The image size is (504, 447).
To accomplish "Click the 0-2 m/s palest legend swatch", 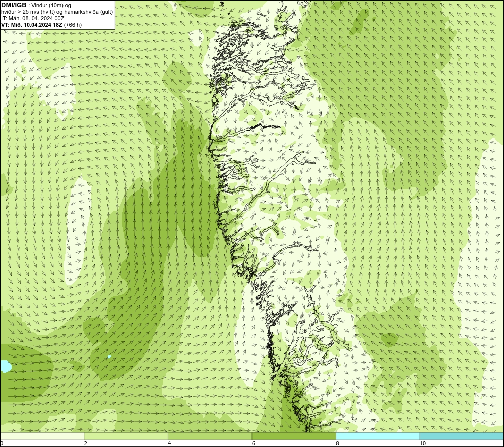I will pyautogui.click(x=42, y=436).
